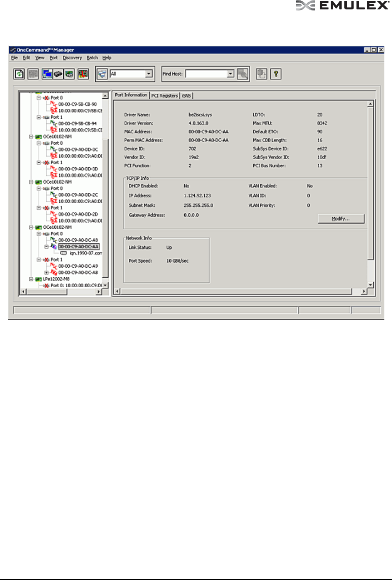
Task: Select the Port Information tab
Action: [x=131, y=95]
